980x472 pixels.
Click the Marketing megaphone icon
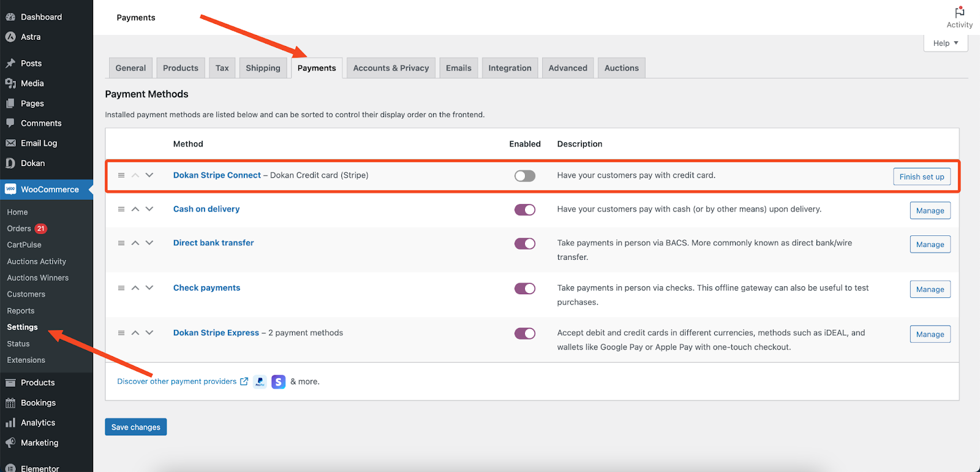click(x=10, y=443)
